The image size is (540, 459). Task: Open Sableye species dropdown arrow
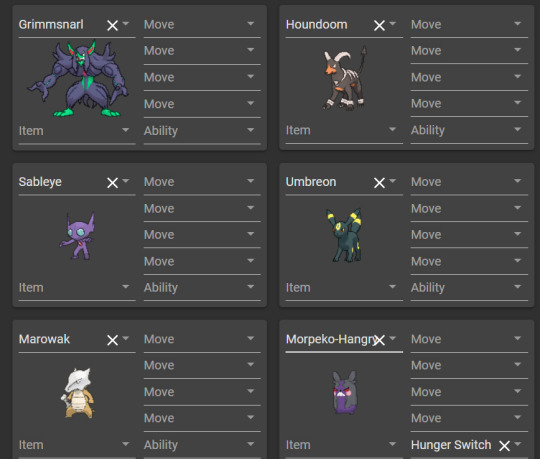126,181
